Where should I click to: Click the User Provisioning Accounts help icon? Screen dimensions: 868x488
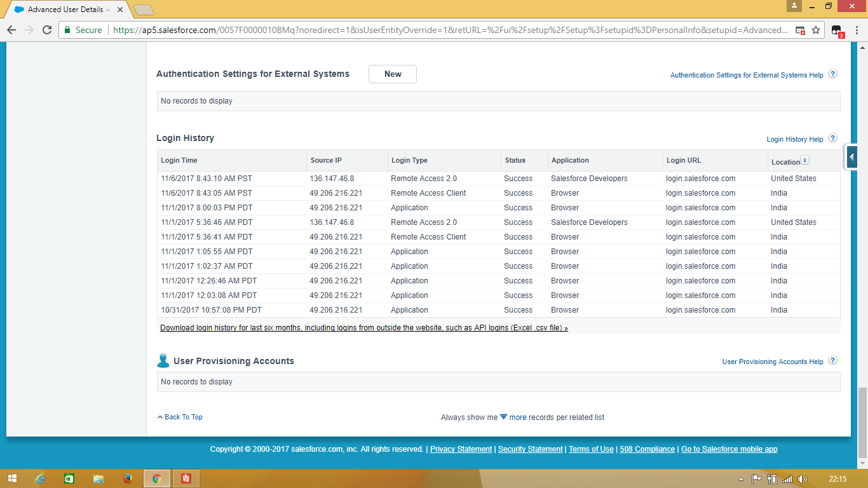832,361
